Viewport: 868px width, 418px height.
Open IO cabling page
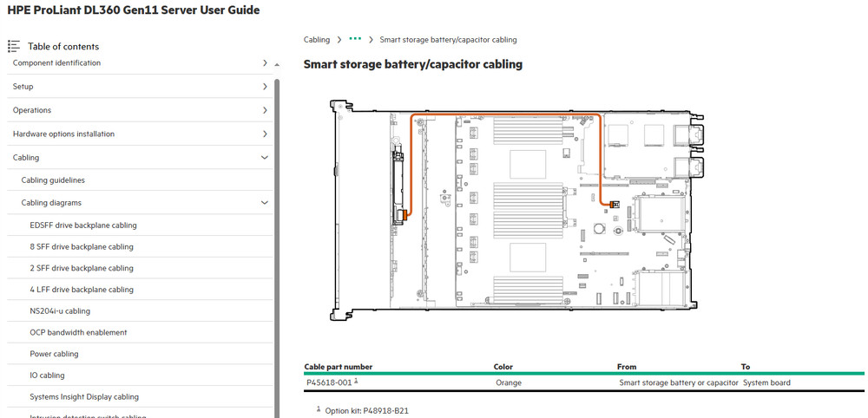pyautogui.click(x=47, y=376)
